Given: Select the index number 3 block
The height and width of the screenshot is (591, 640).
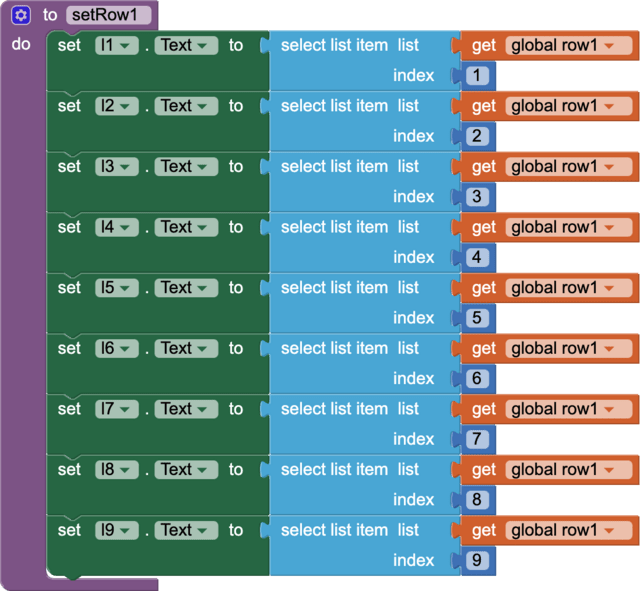Looking at the screenshot, I should 477,197.
